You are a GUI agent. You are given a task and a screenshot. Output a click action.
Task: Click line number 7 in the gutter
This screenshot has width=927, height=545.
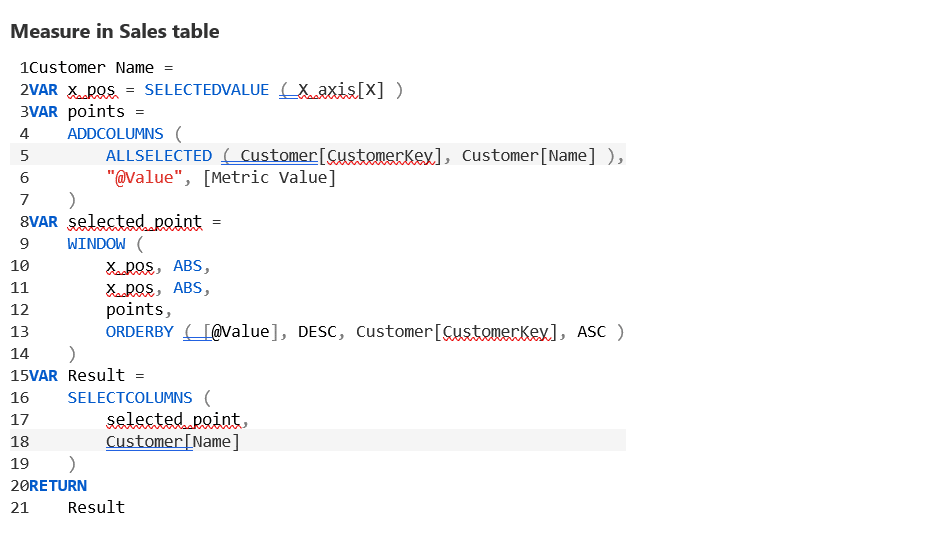[x=23, y=200]
